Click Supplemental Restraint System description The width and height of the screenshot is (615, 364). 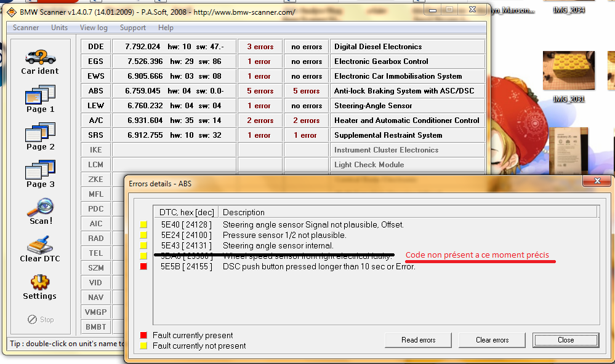pos(388,135)
